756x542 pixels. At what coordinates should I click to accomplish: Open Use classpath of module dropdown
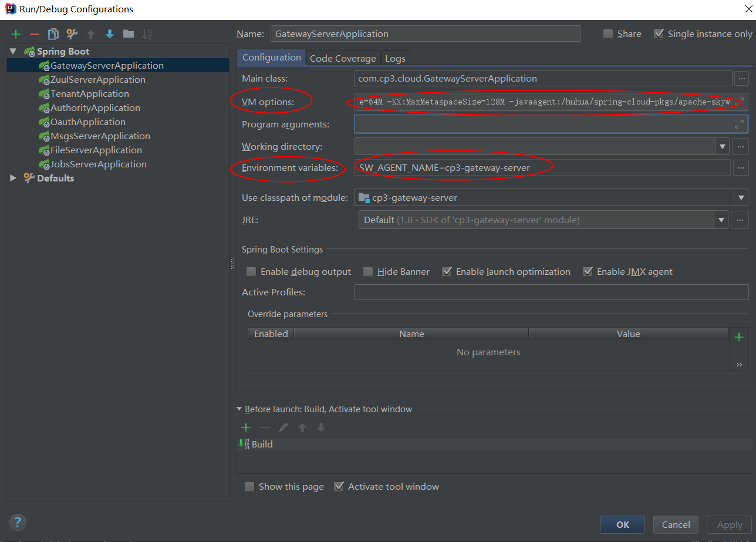coord(741,198)
